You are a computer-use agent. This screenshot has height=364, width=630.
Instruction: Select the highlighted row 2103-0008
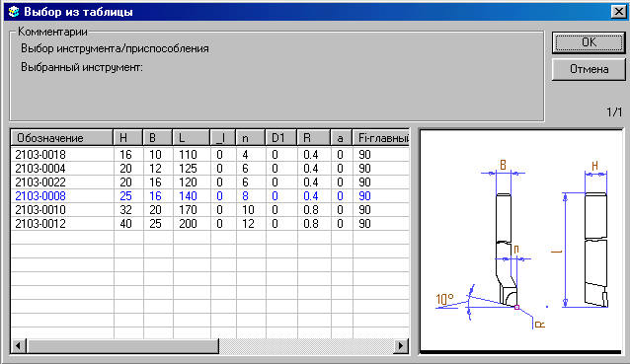[209, 196]
